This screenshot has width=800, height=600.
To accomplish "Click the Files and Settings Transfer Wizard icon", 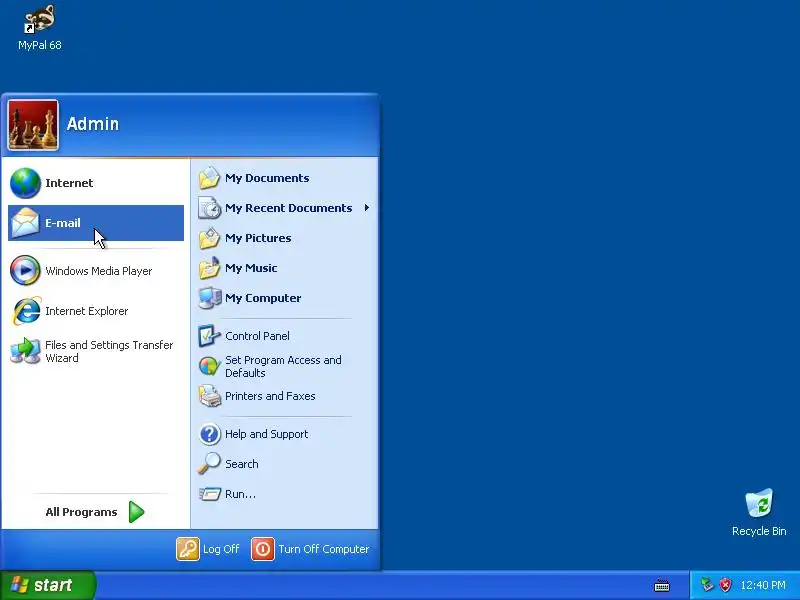I will [x=25, y=351].
